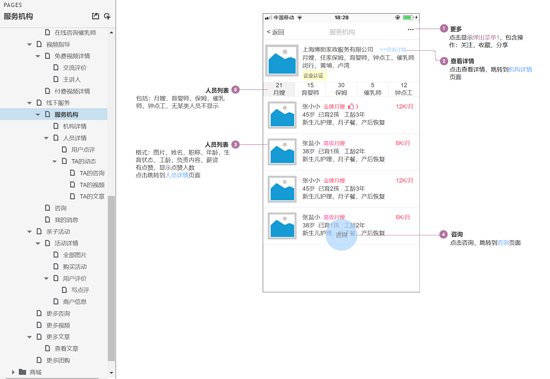
Task: Tap the thumbs-up like icon on first listing
Action: pos(351,106)
